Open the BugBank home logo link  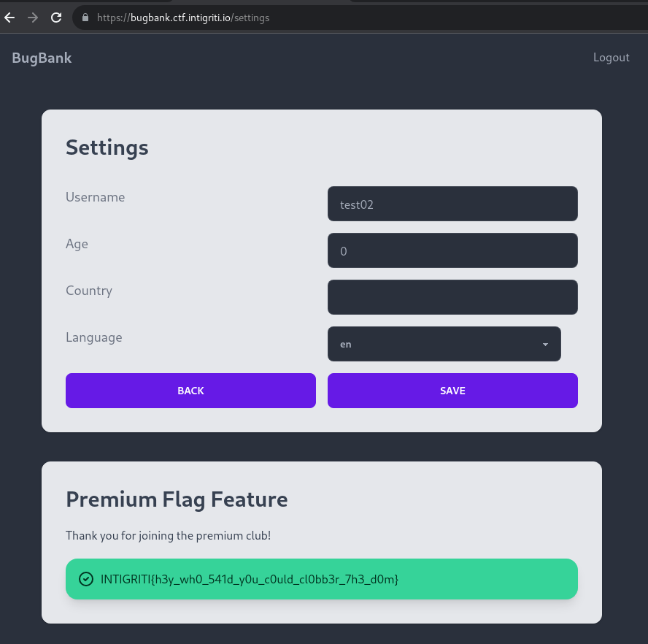click(x=42, y=58)
